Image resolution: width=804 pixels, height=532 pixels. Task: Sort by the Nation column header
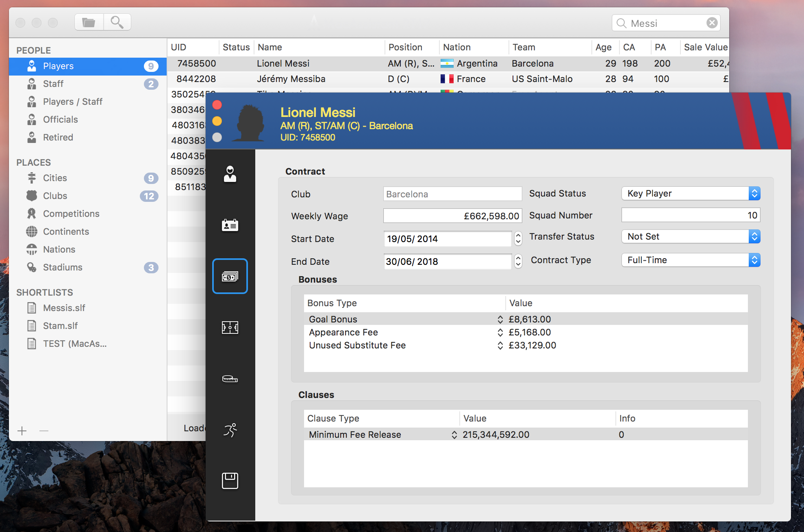tap(474, 48)
